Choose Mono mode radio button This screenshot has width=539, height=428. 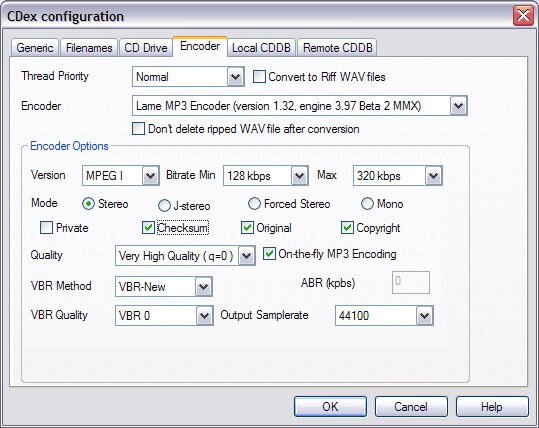click(367, 204)
